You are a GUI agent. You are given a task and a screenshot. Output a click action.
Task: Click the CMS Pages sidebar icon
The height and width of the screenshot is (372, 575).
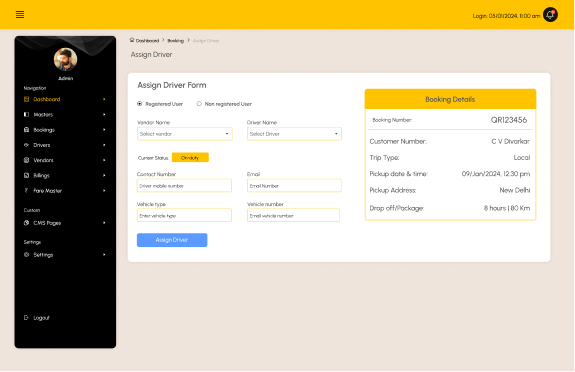[x=26, y=223]
